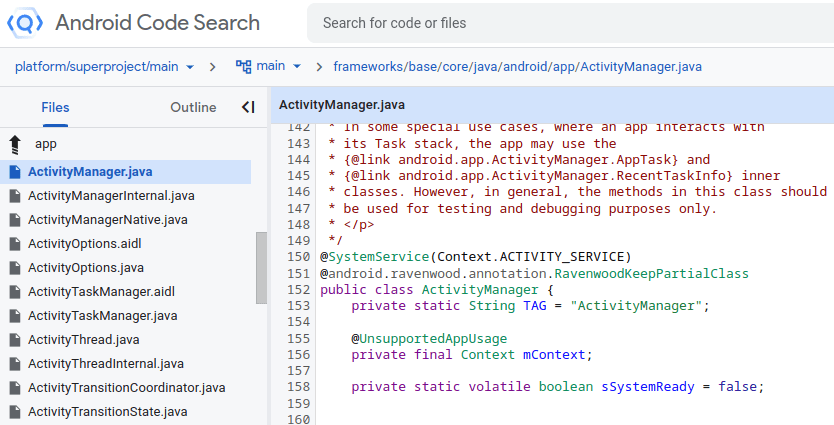Screen dimensions: 834x425
Task: Click the dropdown arrow next to platform/superproject/main
Action: click(189, 67)
